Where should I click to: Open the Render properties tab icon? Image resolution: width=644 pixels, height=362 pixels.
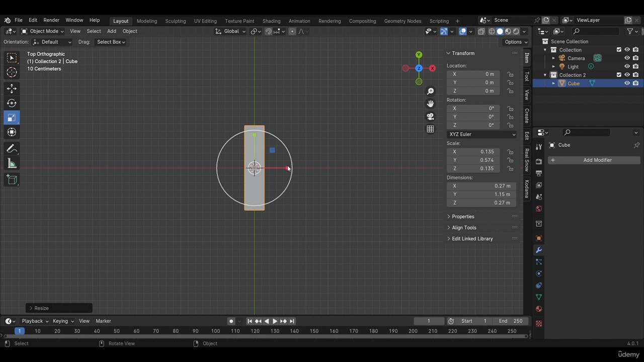click(539, 161)
